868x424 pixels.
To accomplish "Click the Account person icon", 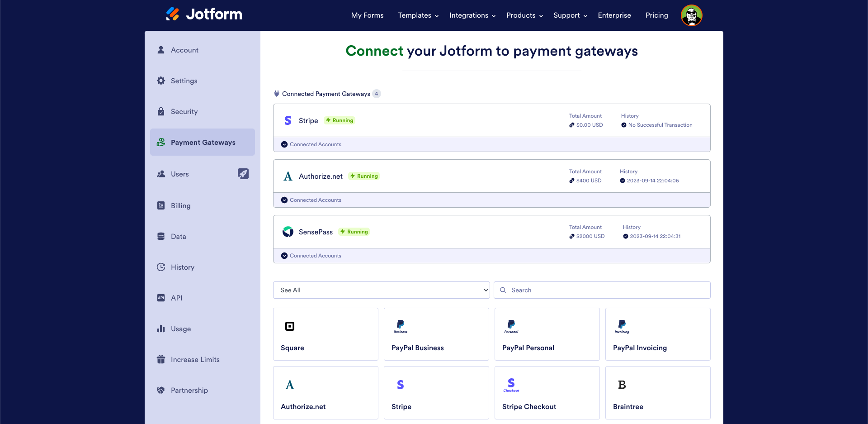I will (x=161, y=50).
